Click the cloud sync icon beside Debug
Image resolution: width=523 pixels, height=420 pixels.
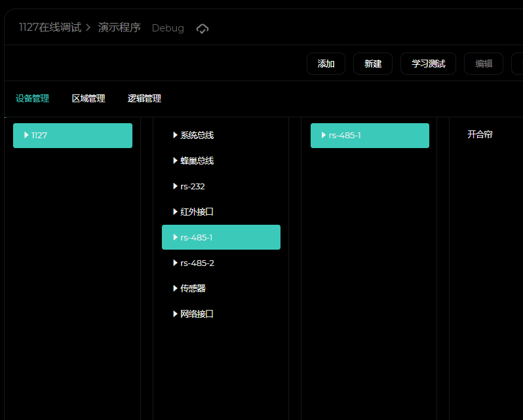coord(203,29)
